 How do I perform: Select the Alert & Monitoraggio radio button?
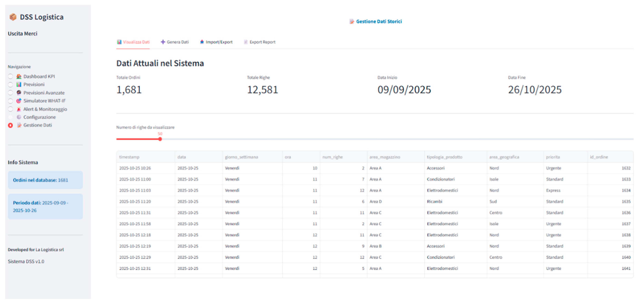click(10, 109)
